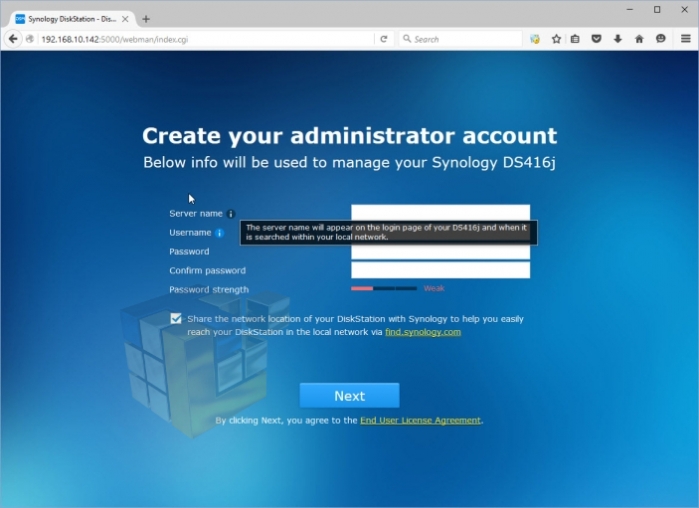Open a new browser tab with plus
The width and height of the screenshot is (699, 508).
click(146, 19)
